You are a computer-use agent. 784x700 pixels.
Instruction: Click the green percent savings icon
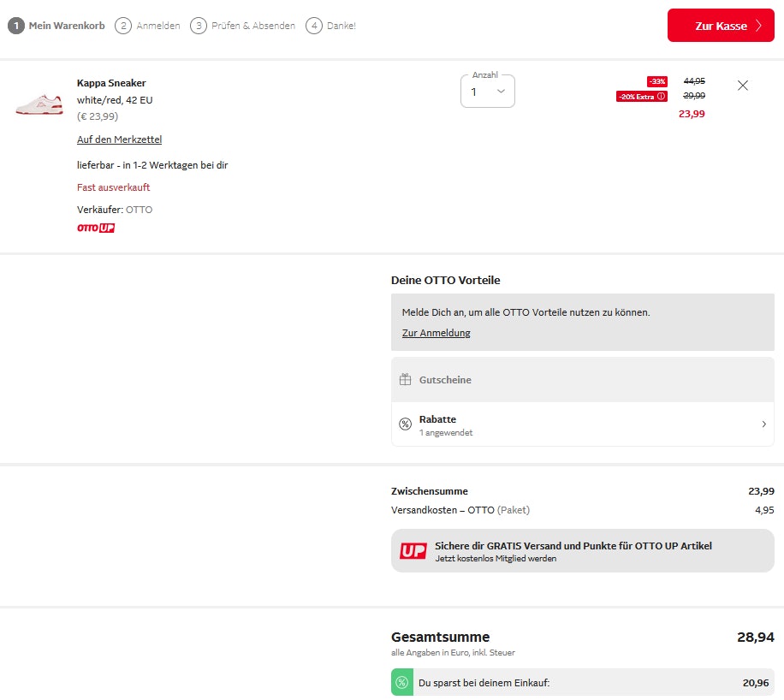401,682
